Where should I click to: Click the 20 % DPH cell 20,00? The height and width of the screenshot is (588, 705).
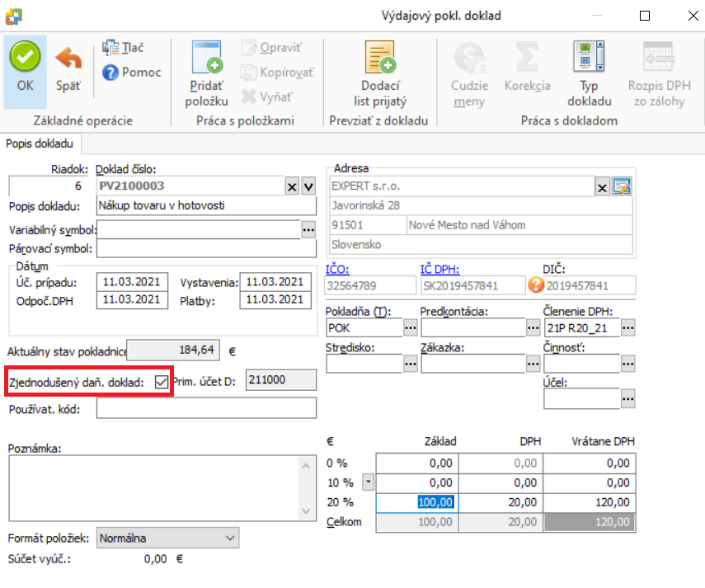coord(501,502)
